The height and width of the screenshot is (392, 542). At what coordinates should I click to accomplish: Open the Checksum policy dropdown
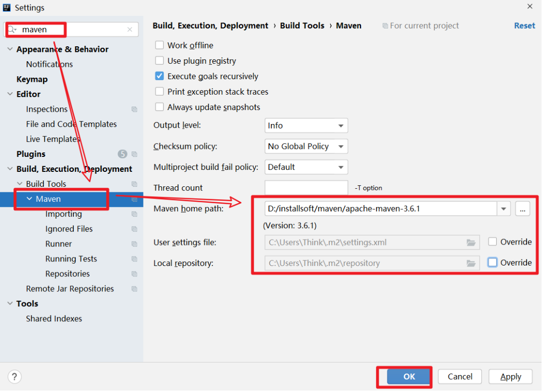pyautogui.click(x=306, y=146)
